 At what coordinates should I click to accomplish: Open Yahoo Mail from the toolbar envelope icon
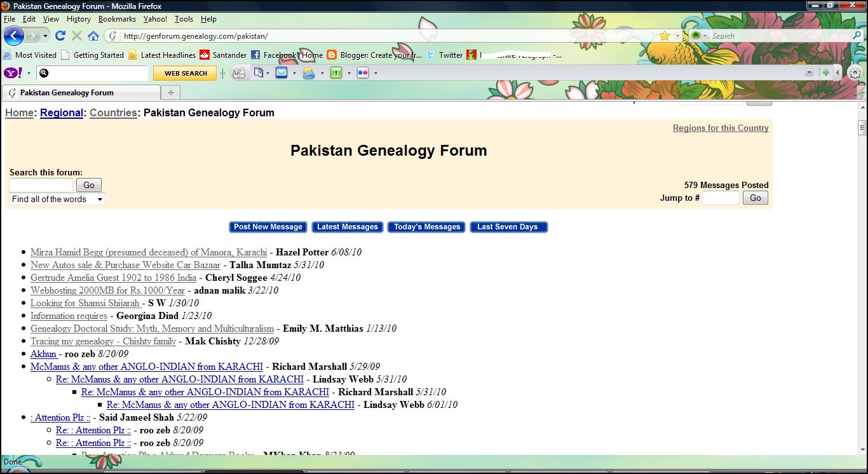(x=281, y=72)
